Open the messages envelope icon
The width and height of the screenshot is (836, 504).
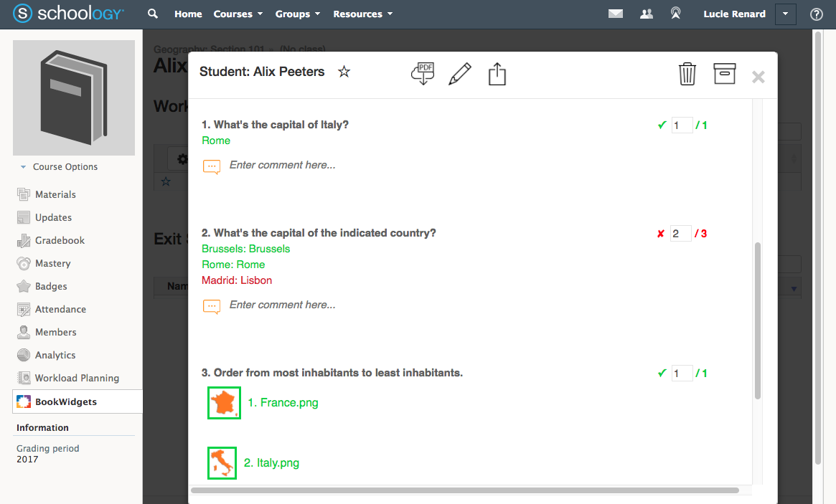coord(615,13)
